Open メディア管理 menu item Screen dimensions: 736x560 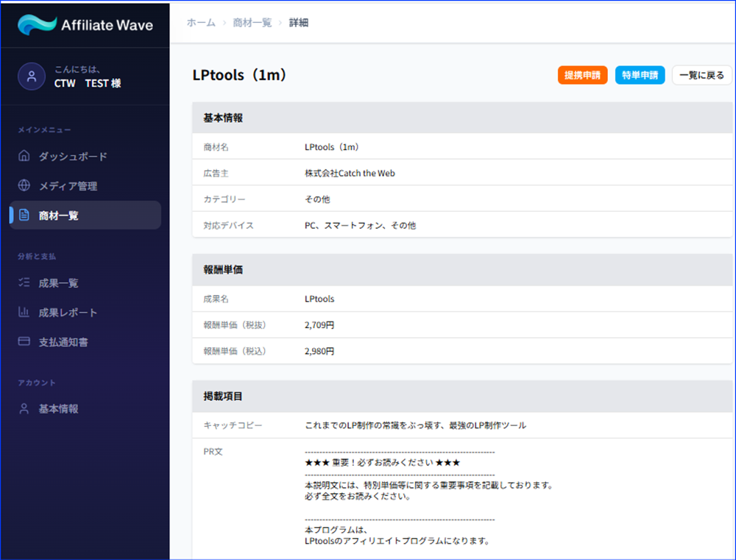coord(85,186)
